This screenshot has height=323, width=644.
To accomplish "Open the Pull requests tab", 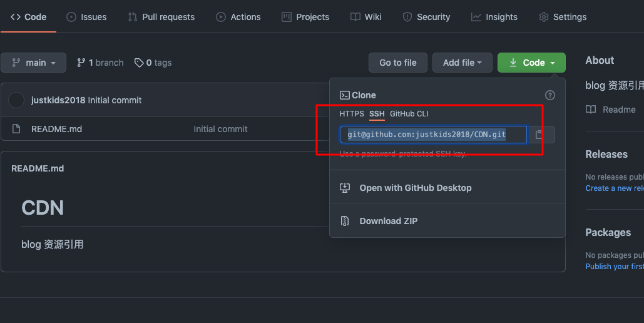I will [161, 17].
